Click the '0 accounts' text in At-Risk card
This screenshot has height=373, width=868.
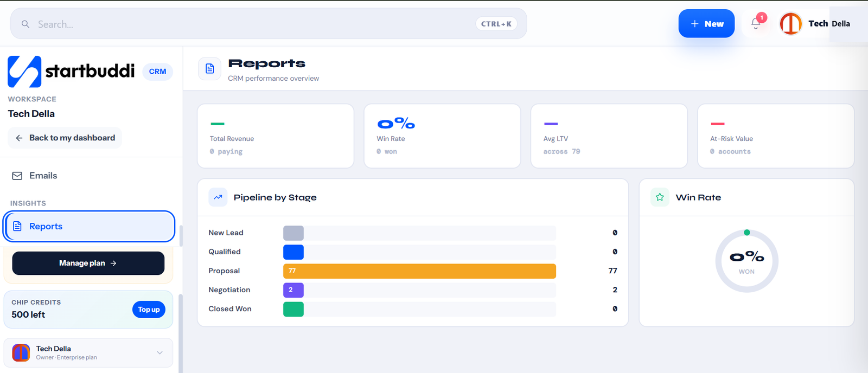click(730, 152)
